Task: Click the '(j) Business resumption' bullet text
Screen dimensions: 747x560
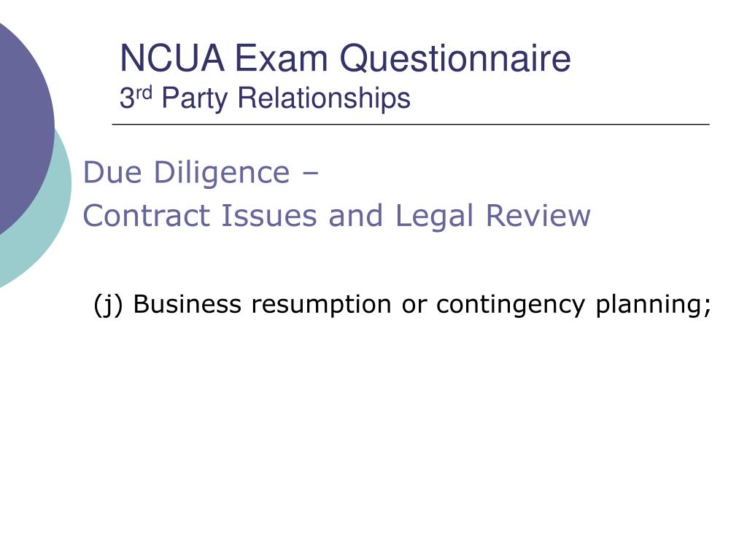Action: tap(403, 305)
